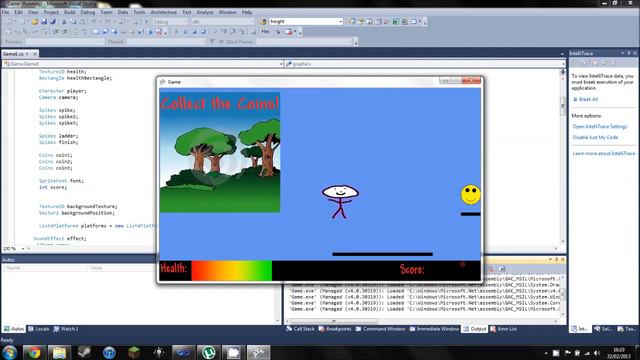The image size is (640, 360).
Task: Click the Call Stack tab icon
Action: [x=289, y=329]
